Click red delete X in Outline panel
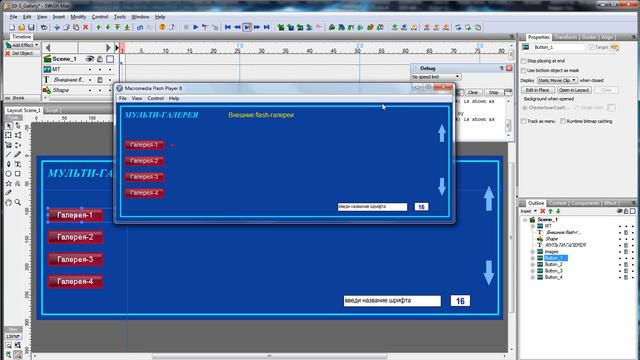Image resolution: width=640 pixels, height=360 pixels. [542, 211]
